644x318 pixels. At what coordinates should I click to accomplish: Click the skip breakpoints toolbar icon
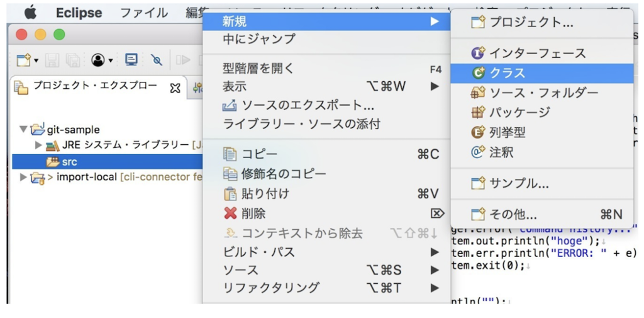[x=157, y=60]
